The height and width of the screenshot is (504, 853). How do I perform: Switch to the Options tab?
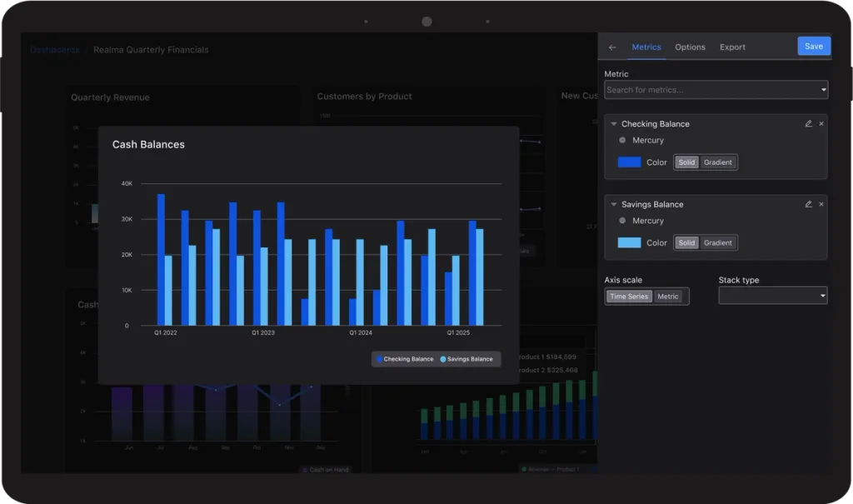click(x=690, y=47)
